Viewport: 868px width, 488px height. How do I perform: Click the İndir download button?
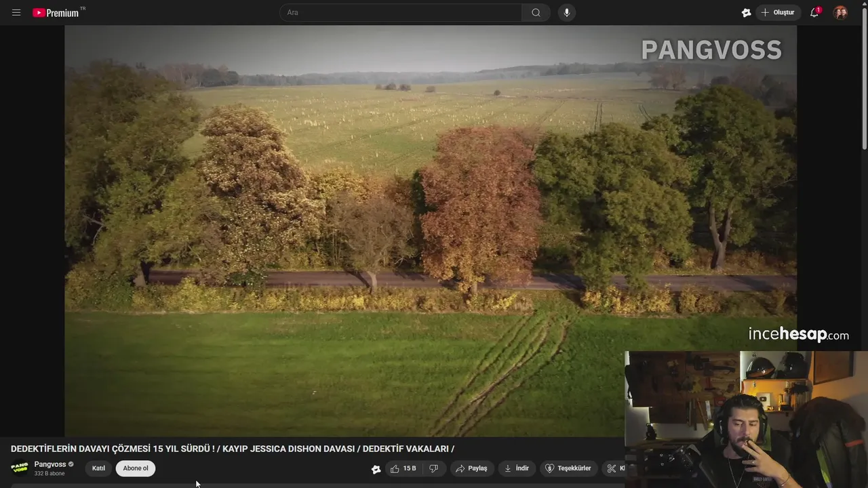(x=517, y=468)
